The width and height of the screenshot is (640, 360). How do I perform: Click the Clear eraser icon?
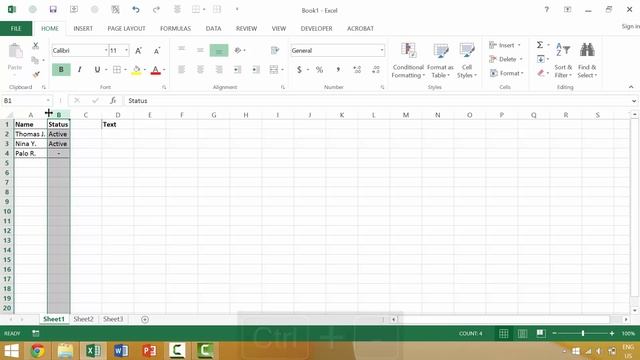pos(541,73)
